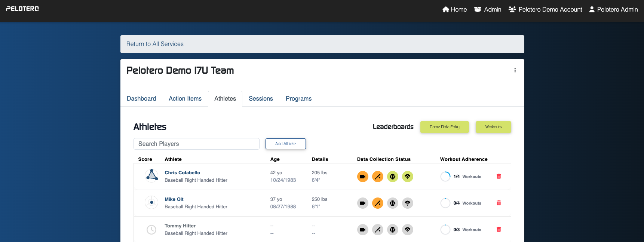Click the Pelotero logo
The width and height of the screenshot is (644, 242).
tap(22, 9)
